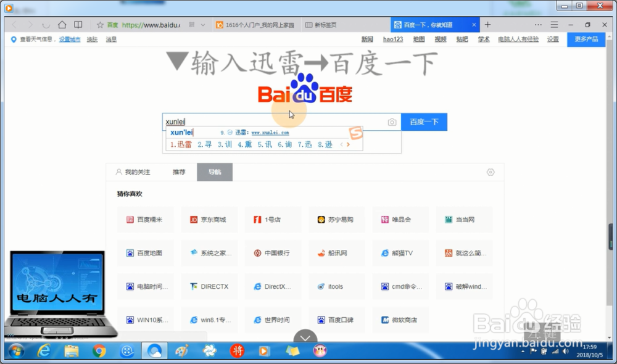Select the 推荐 tab
This screenshot has height=364, width=617.
coord(179,172)
